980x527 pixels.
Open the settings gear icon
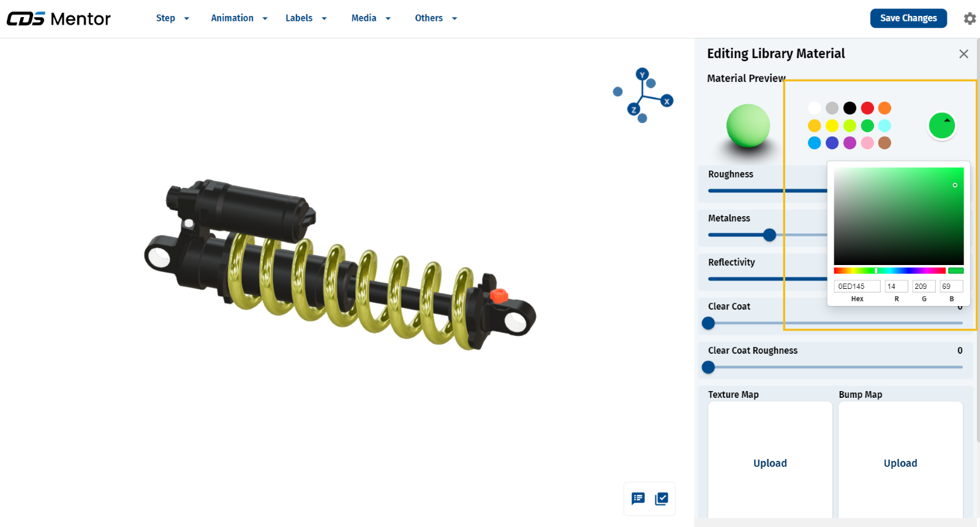click(970, 18)
